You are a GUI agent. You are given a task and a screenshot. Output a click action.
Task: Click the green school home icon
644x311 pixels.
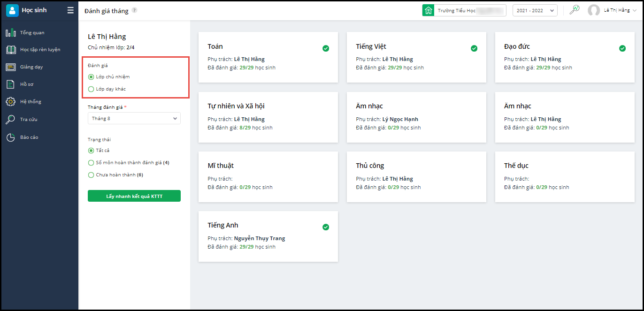428,10
